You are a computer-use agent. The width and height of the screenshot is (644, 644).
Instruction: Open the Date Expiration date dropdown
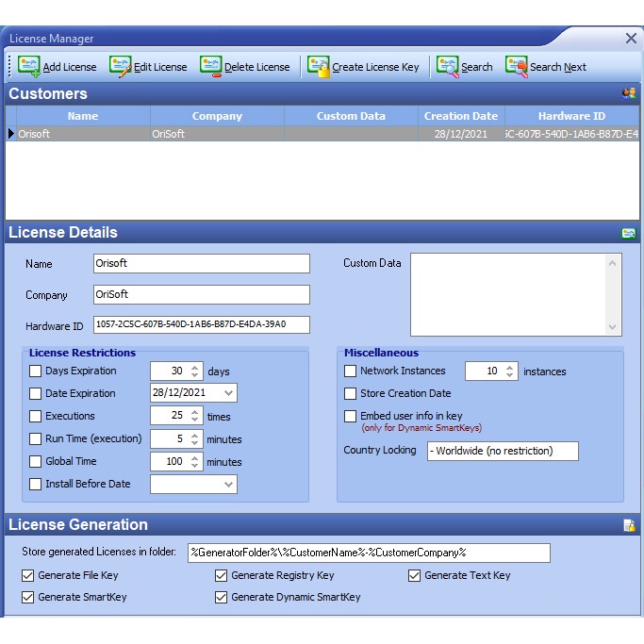pyautogui.click(x=228, y=393)
